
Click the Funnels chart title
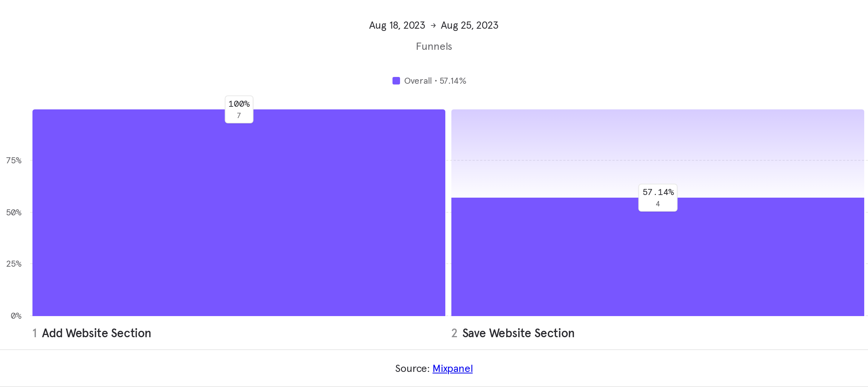click(434, 46)
